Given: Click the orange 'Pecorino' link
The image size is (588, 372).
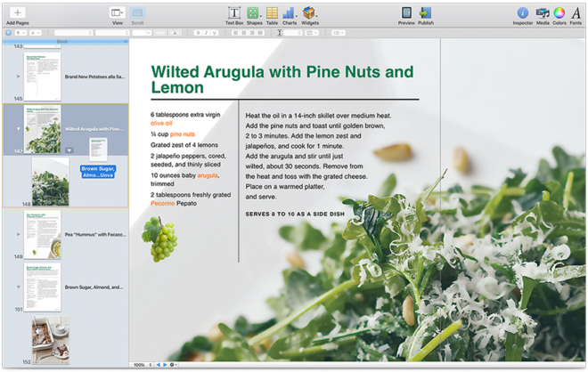Looking at the screenshot, I should point(163,204).
